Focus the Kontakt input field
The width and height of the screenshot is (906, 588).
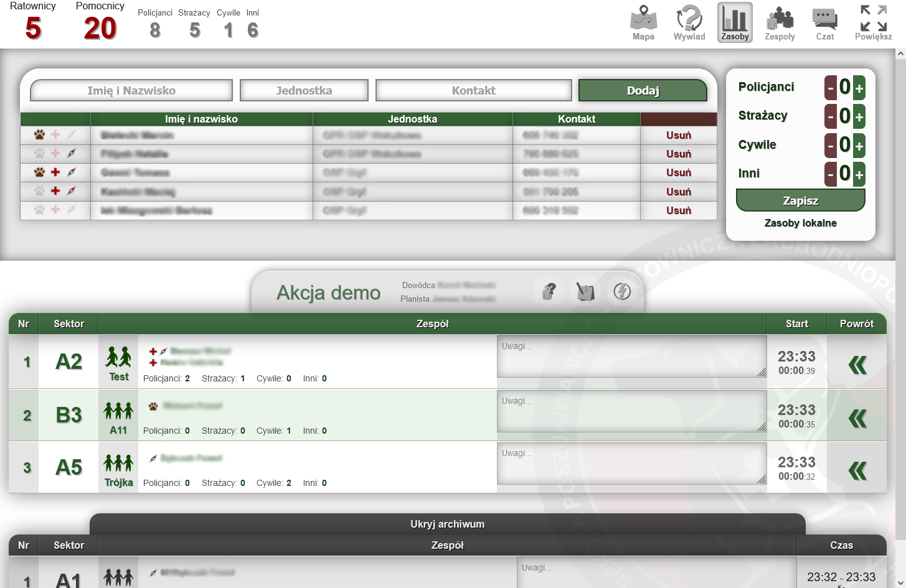(x=474, y=90)
